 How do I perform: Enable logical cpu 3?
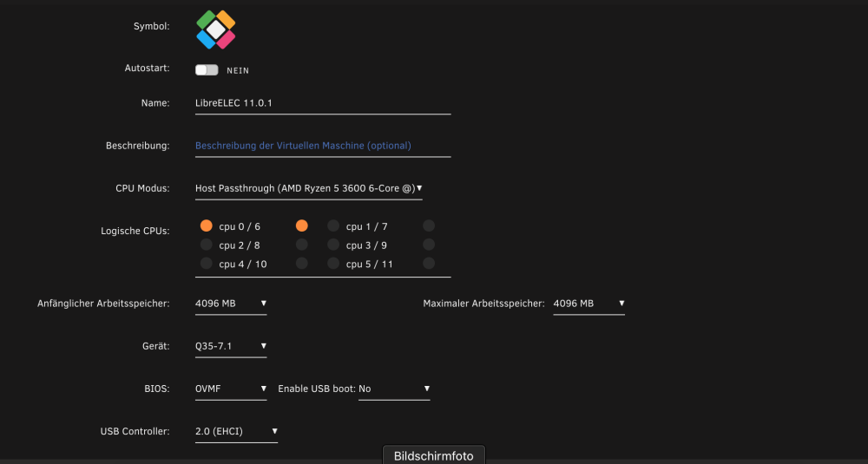coord(333,245)
